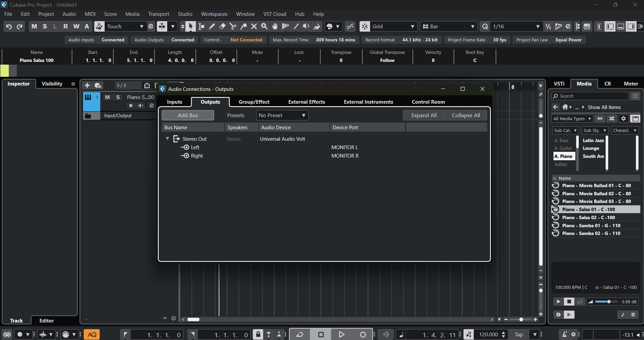Toggle global Read R automation button

point(66,27)
